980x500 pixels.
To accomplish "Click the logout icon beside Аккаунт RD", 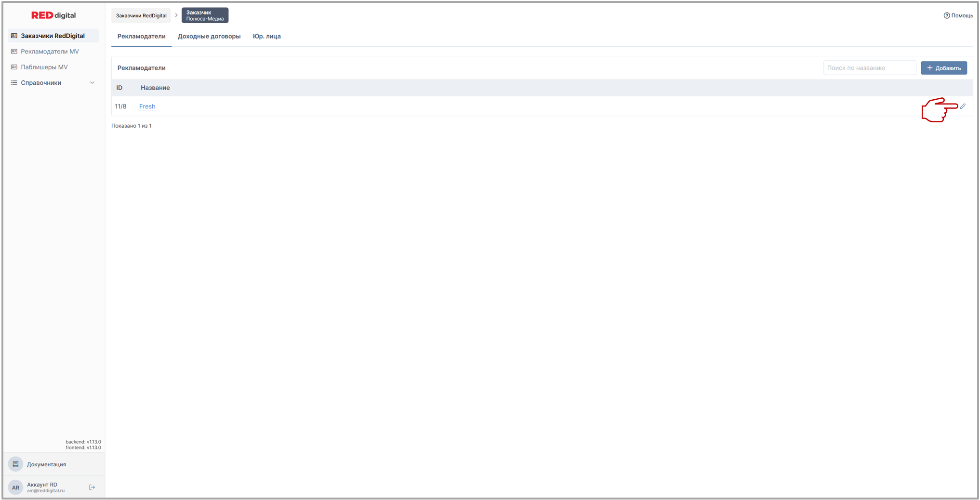I will coord(92,487).
